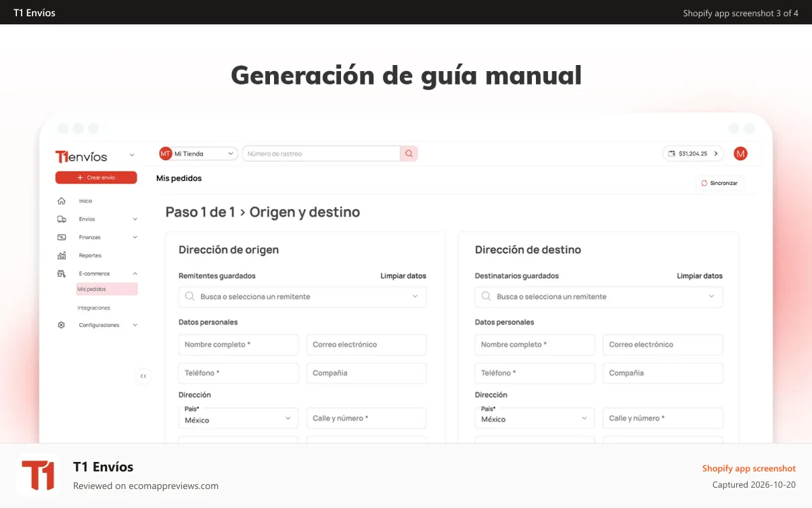Open the Destinatarios guardados dropdown
812x508 pixels.
pyautogui.click(x=599, y=297)
